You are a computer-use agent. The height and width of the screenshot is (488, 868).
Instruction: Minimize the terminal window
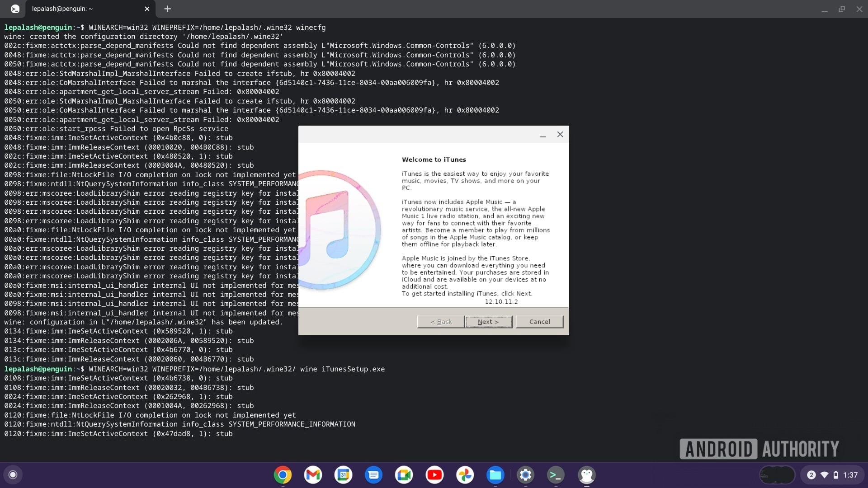coord(825,9)
